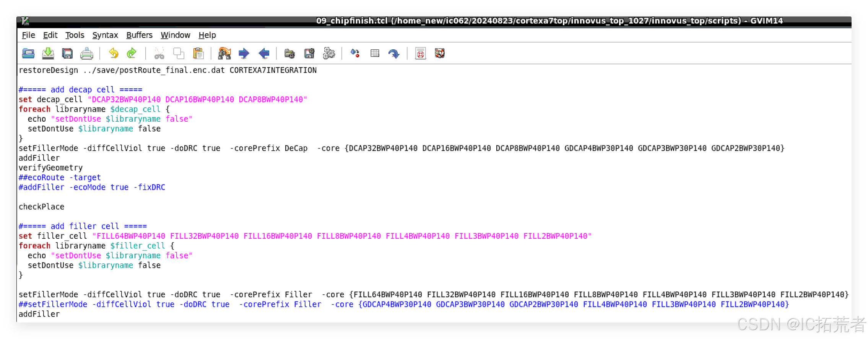Click the verifyGeometry line
Screen dimensions: 868x339
click(x=50, y=168)
